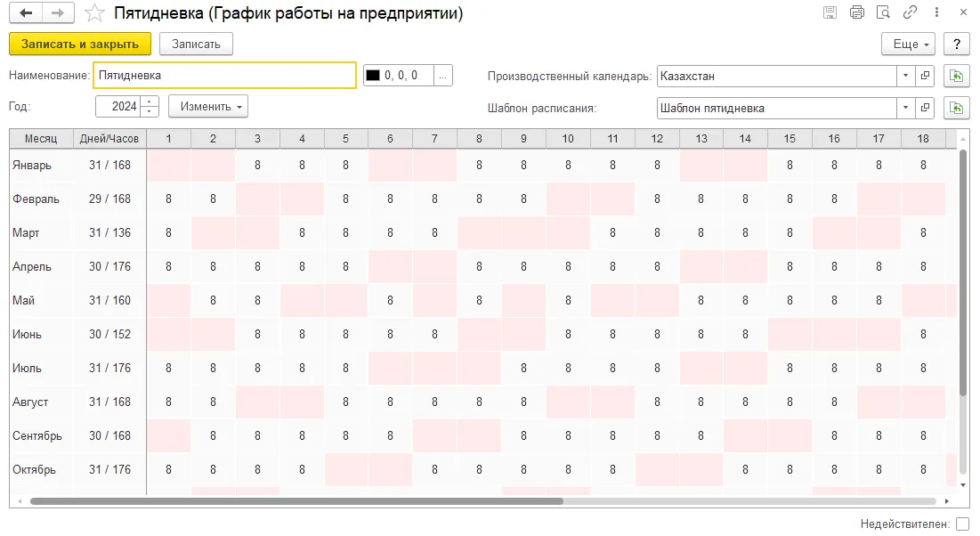The height and width of the screenshot is (536, 980).
Task: Click the 31 / 136 cell for Март
Action: tap(109, 232)
